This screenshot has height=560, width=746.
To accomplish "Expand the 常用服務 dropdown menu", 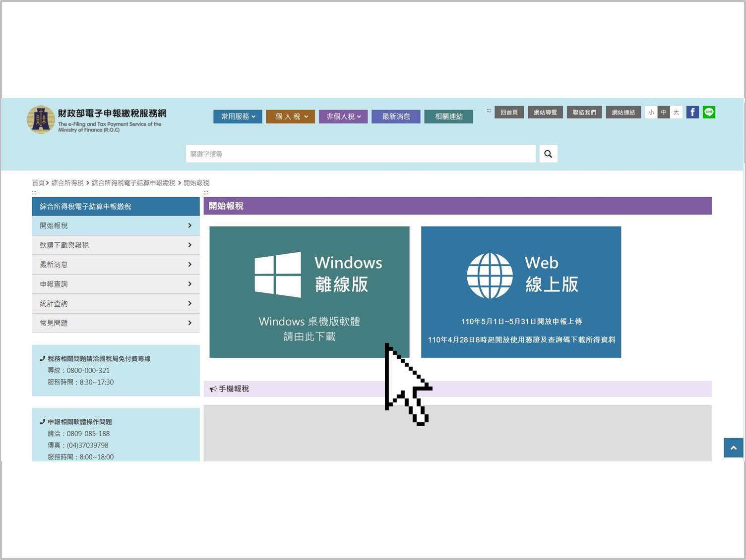I will (x=238, y=116).
